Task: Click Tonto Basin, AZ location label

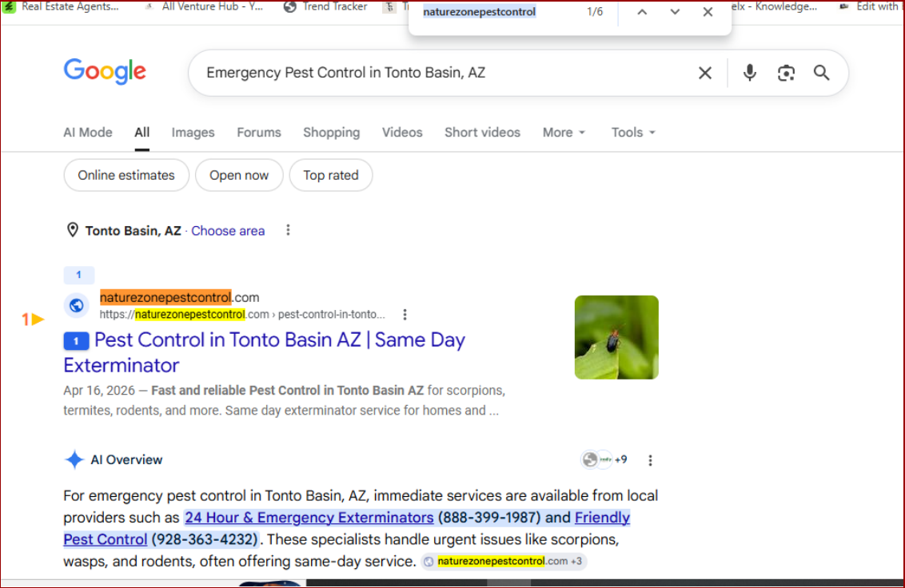Action: (x=134, y=231)
